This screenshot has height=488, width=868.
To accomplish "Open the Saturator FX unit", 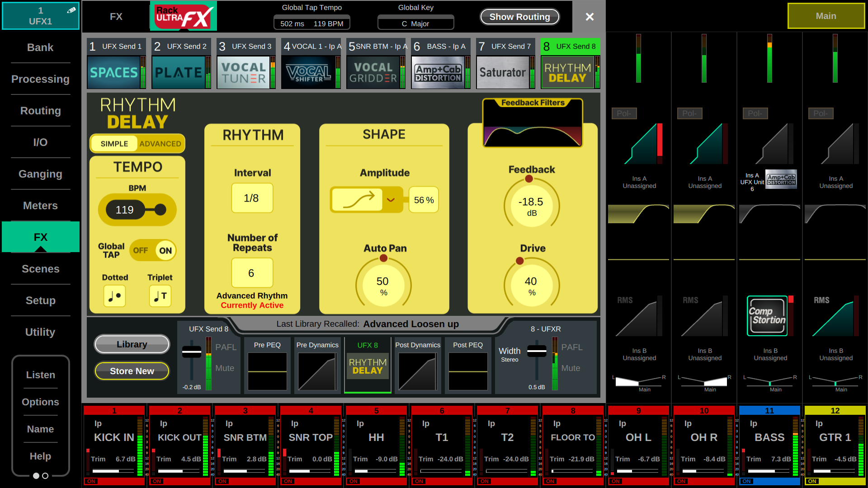I will (503, 72).
